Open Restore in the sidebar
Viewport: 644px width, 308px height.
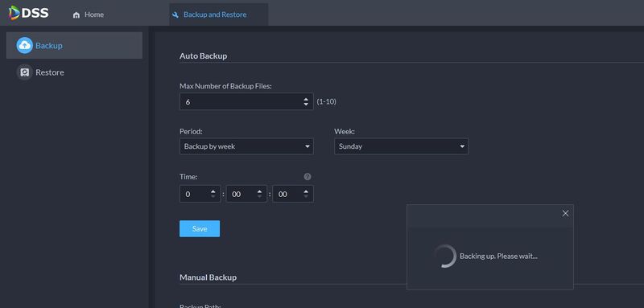click(x=74, y=72)
